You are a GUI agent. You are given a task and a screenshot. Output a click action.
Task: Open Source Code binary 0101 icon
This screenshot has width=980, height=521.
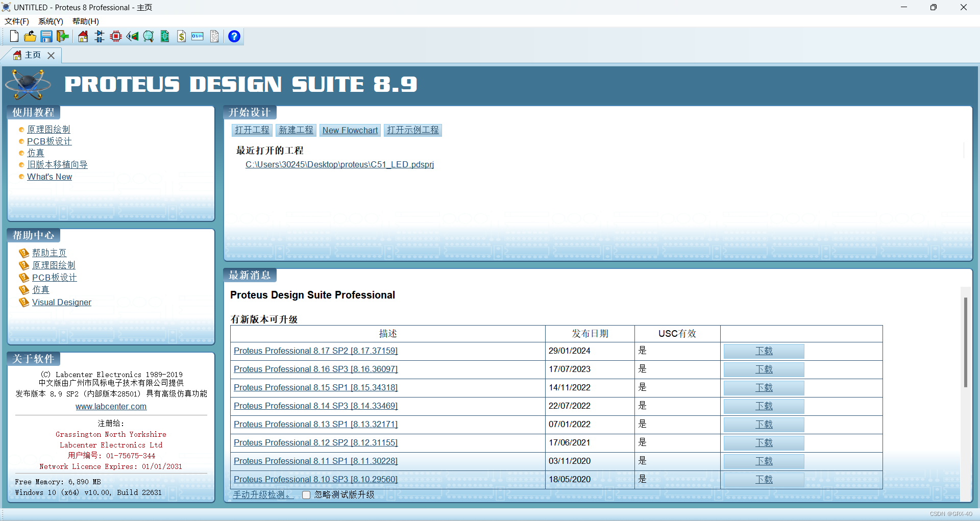(x=198, y=36)
